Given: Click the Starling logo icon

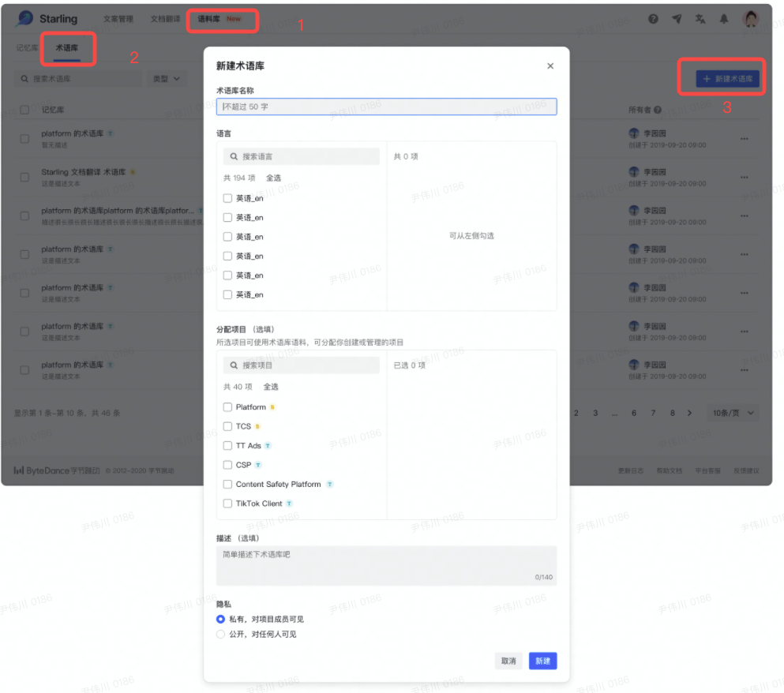Looking at the screenshot, I should (26, 18).
